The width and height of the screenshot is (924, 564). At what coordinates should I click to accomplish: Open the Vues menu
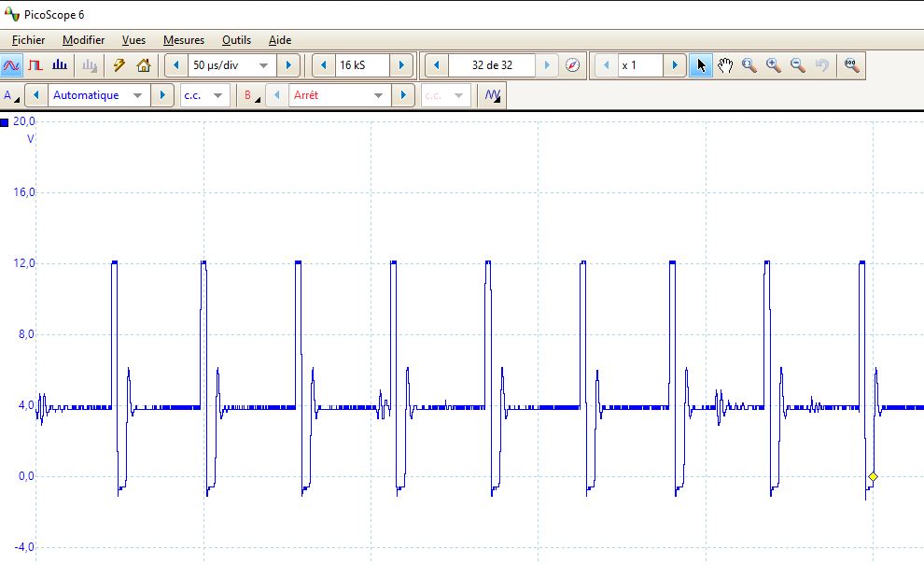(x=133, y=40)
